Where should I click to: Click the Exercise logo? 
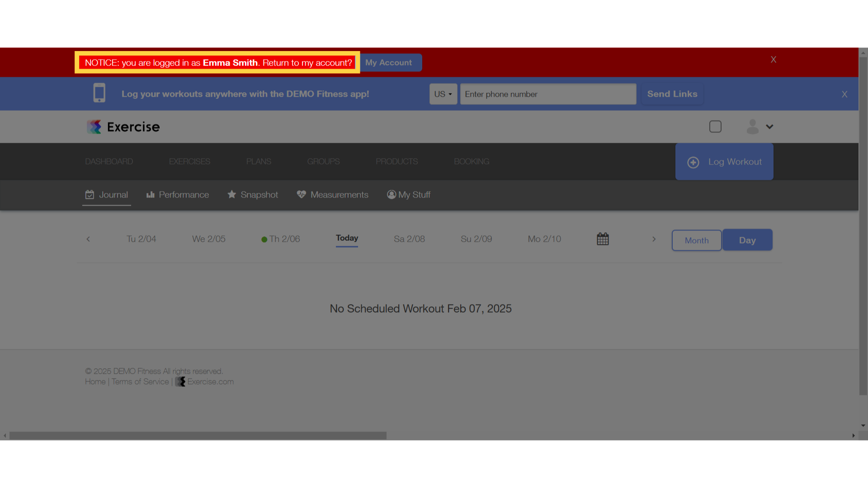coord(123,127)
